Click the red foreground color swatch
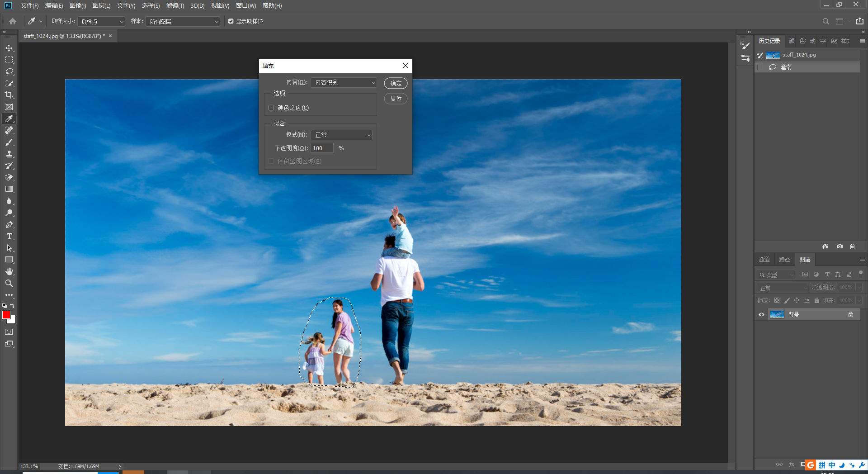Screen dimensions: 868x474 coord(6,315)
